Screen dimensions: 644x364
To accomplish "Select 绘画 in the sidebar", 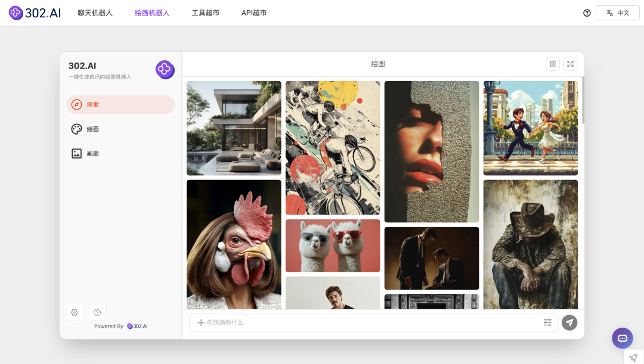I will [120, 129].
